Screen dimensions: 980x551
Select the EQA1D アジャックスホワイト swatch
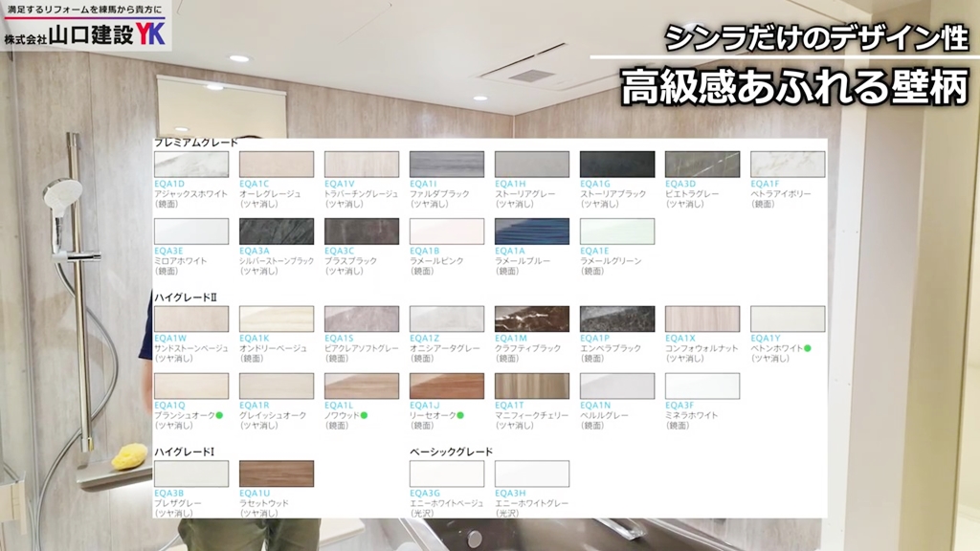[189, 163]
